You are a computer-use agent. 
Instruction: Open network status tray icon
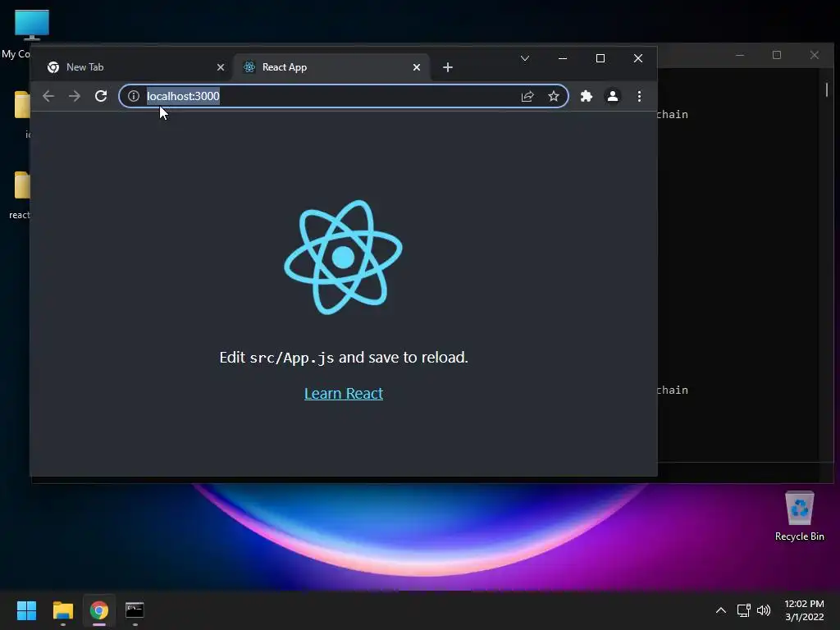tap(743, 610)
